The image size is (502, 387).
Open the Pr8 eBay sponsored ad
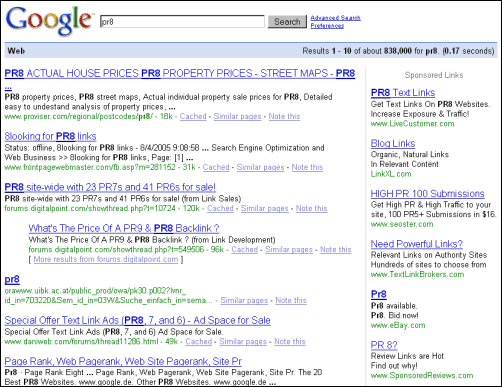point(378,294)
